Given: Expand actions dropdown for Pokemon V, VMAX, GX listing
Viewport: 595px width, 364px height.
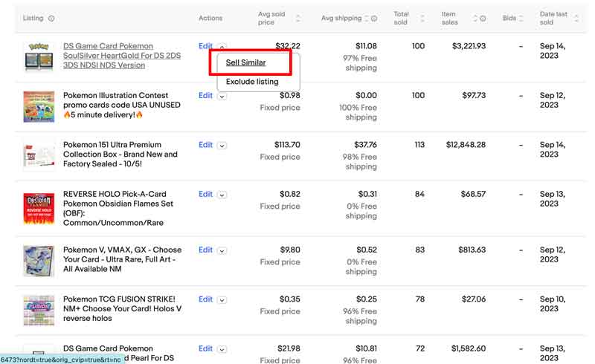Looking at the screenshot, I should click(x=222, y=250).
